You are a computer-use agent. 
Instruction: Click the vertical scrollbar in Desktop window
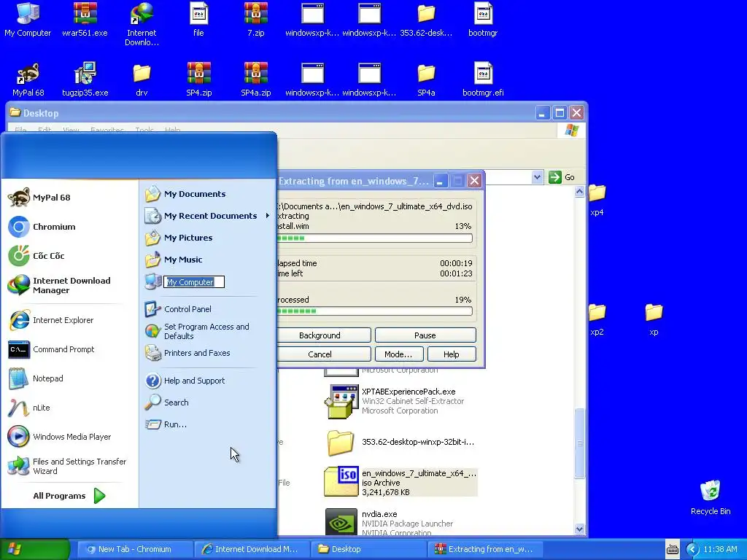click(579, 443)
